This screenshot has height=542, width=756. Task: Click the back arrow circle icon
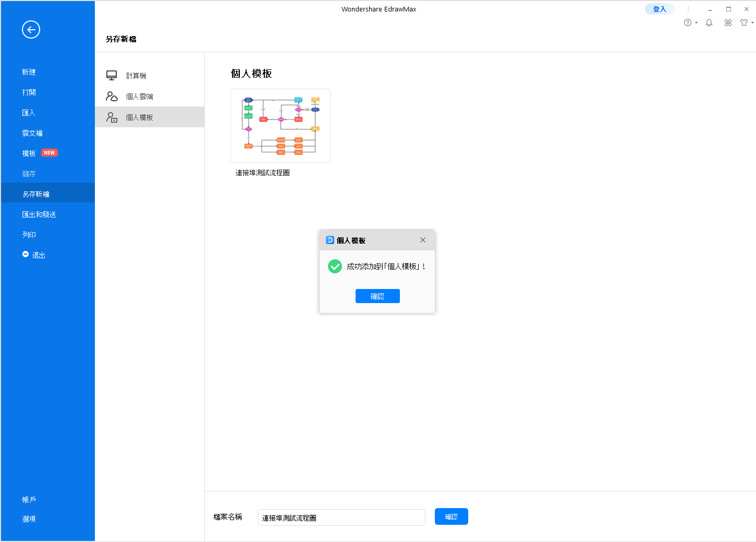coord(31,30)
